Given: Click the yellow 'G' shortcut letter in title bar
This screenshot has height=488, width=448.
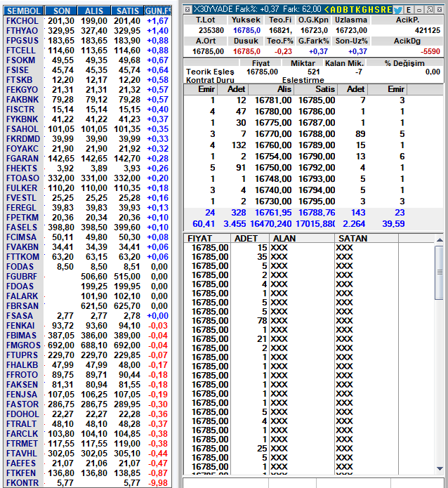Looking at the screenshot, I should tap(364, 10).
